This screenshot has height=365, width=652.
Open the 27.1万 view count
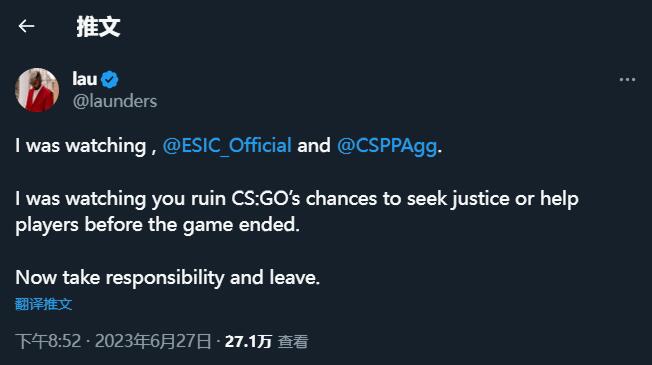pos(248,342)
